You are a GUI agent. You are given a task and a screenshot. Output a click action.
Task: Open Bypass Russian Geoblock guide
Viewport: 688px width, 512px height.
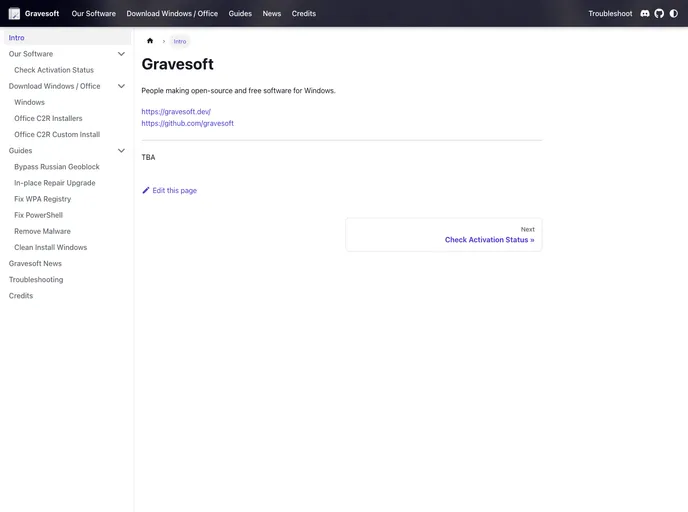pos(57,167)
